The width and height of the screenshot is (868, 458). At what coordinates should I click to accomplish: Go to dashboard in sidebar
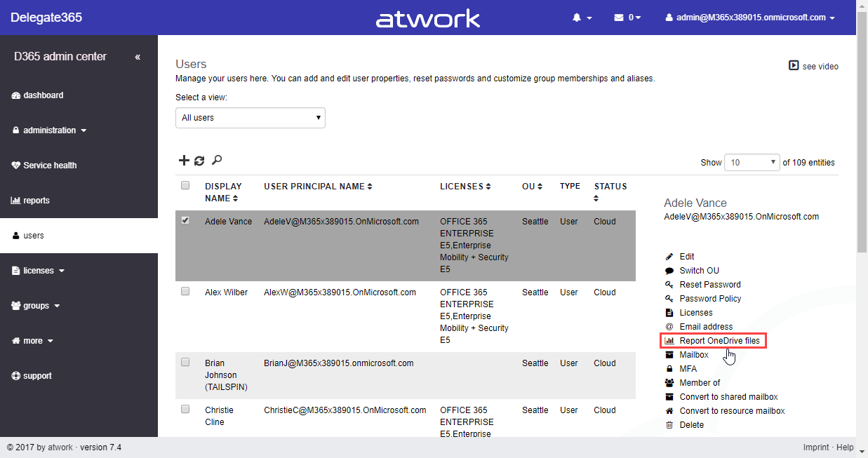pos(38,95)
